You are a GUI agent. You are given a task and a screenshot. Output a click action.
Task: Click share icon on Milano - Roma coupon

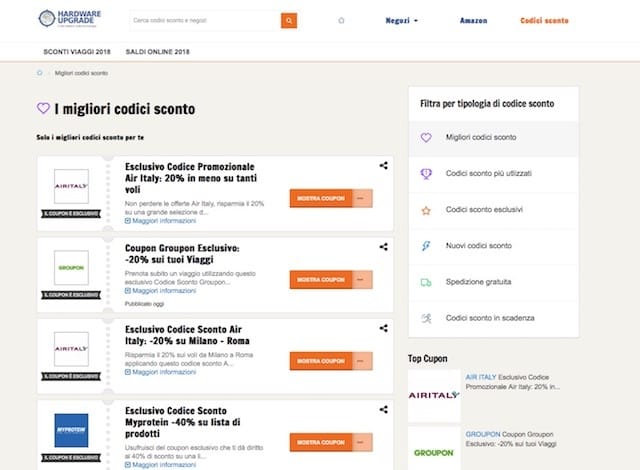click(x=384, y=328)
